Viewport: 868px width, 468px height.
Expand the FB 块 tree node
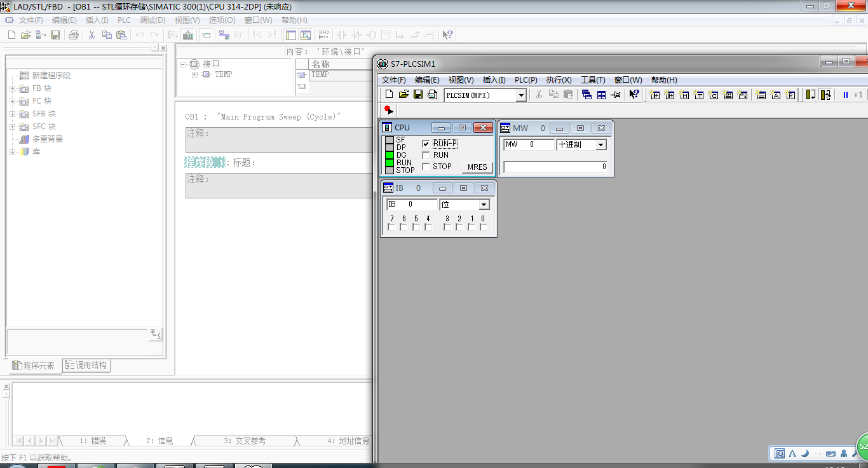click(12, 88)
